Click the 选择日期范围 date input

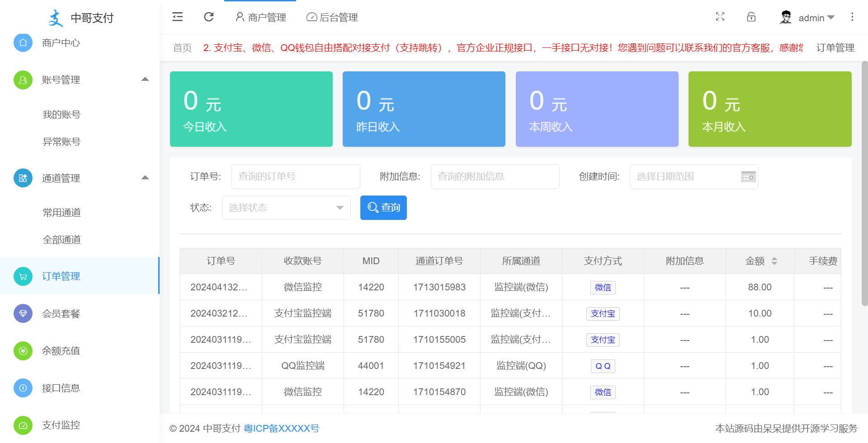click(x=694, y=177)
